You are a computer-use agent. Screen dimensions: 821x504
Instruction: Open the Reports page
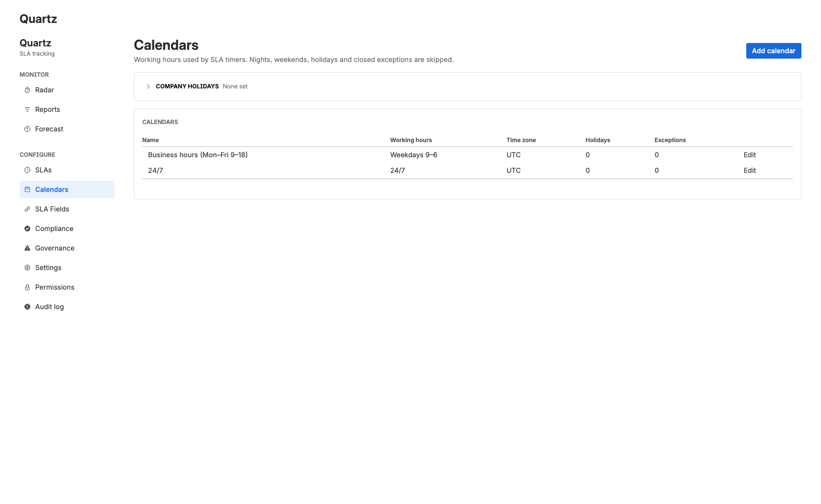67,109
